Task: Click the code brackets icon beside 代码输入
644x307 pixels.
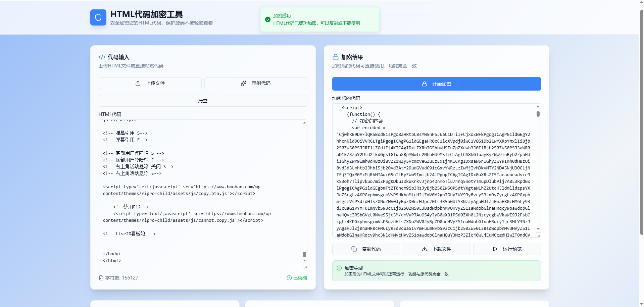Action: coord(102,57)
